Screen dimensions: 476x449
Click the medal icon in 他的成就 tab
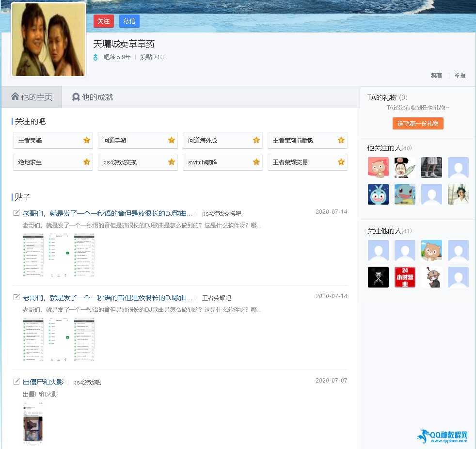click(76, 97)
